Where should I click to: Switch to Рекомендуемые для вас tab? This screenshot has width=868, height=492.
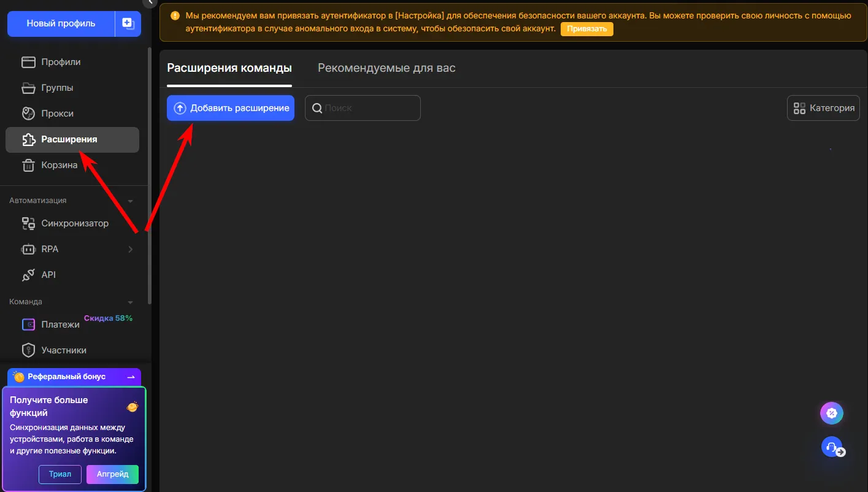[386, 68]
